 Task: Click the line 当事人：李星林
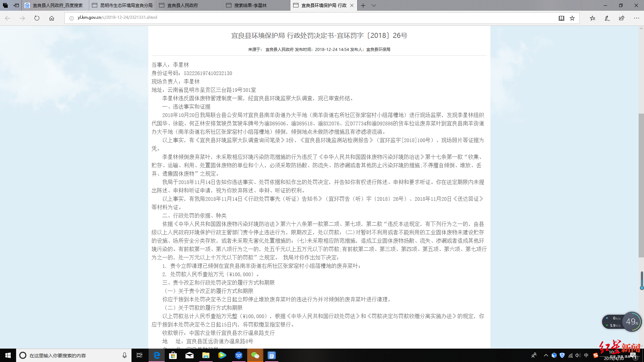[170, 65]
